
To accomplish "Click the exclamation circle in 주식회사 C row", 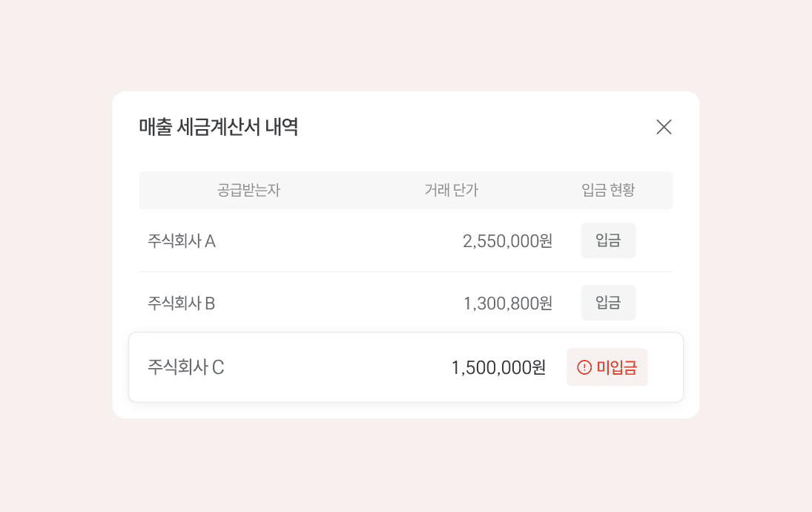I will point(585,367).
